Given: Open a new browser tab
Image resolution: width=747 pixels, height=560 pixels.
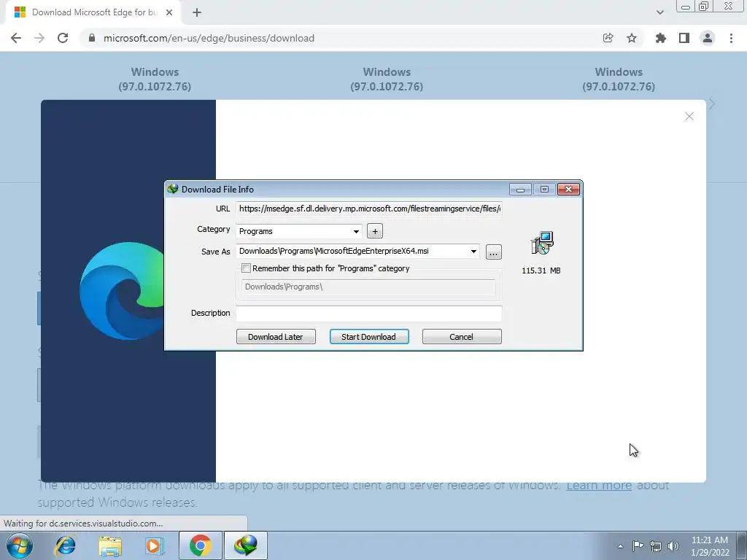Looking at the screenshot, I should (197, 12).
